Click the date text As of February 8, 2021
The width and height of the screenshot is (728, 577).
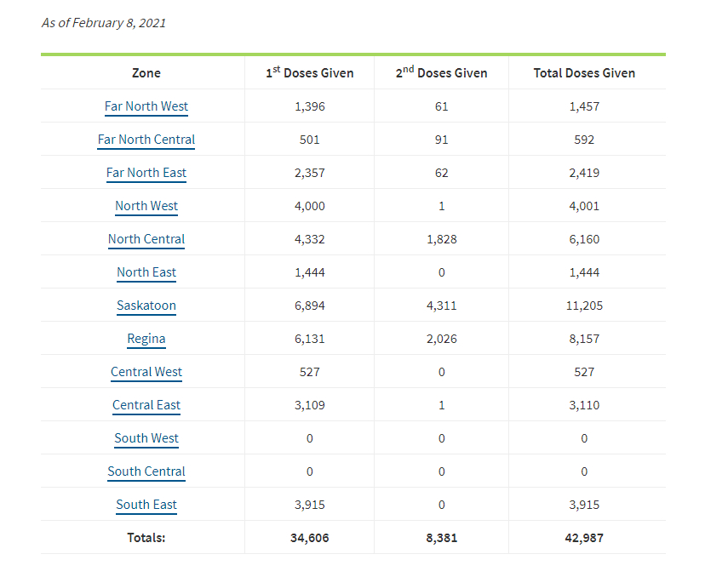point(104,23)
